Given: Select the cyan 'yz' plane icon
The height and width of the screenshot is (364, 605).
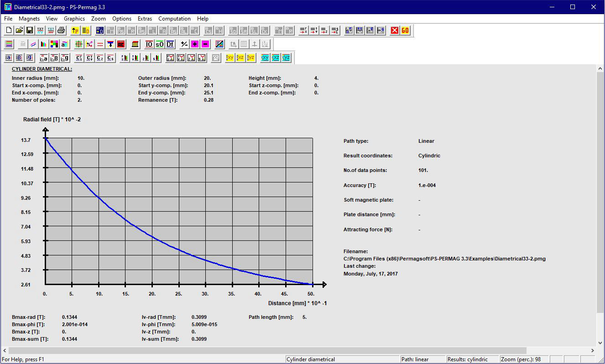Looking at the screenshot, I should coord(286,58).
